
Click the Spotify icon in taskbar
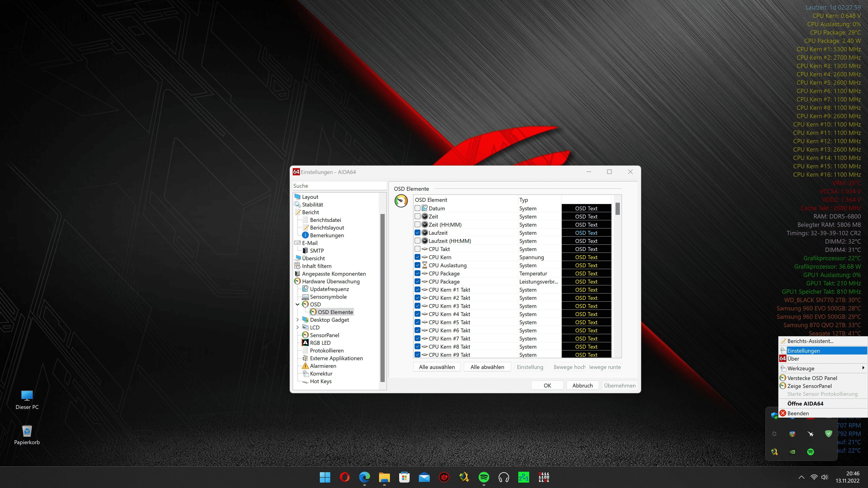pyautogui.click(x=484, y=477)
